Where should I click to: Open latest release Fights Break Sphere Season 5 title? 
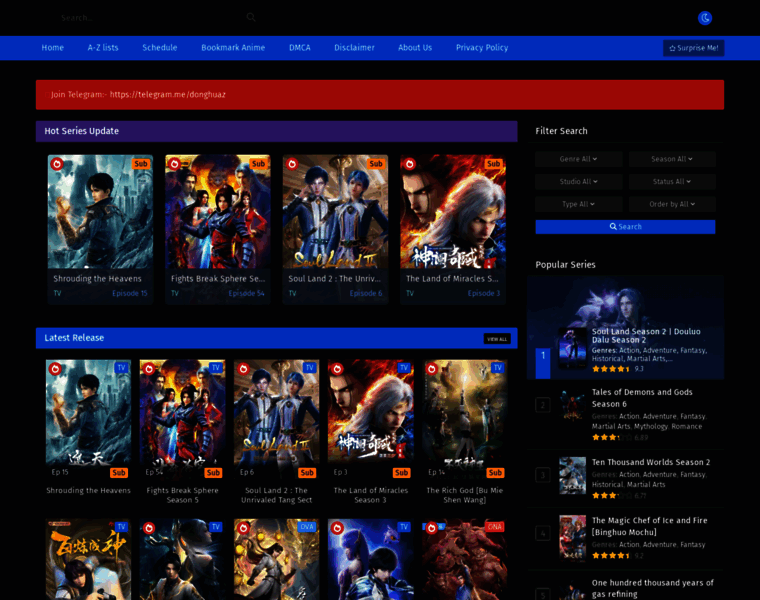pos(182,495)
